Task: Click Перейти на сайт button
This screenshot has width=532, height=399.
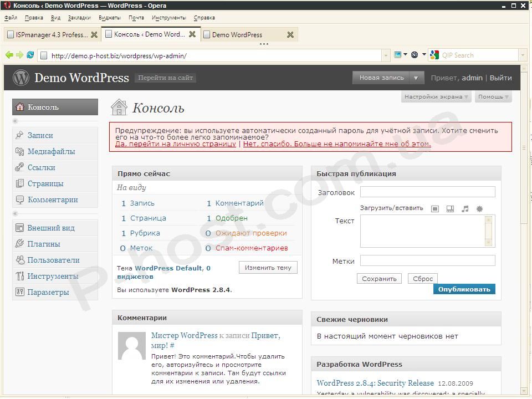Action: point(165,78)
